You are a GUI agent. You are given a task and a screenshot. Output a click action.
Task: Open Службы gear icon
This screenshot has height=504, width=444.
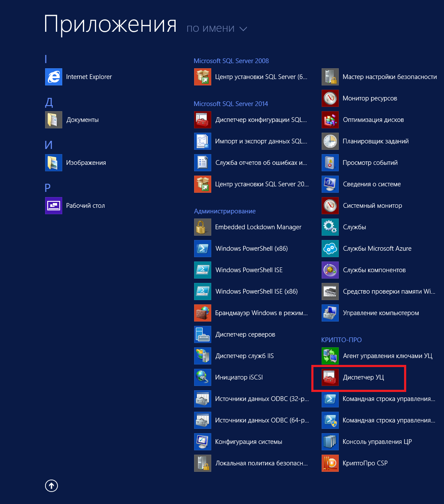[330, 227]
